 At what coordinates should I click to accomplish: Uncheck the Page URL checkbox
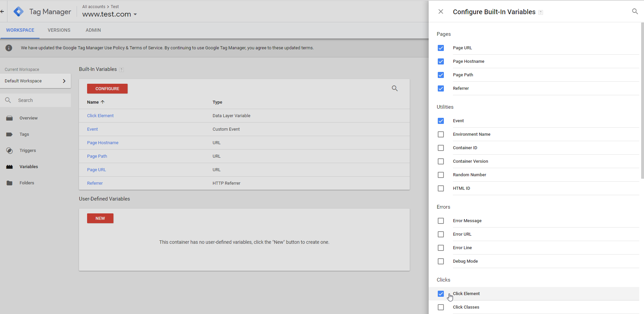(441, 48)
